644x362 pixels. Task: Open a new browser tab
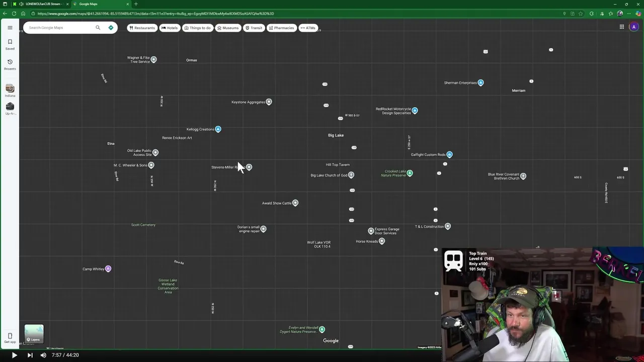136,4
